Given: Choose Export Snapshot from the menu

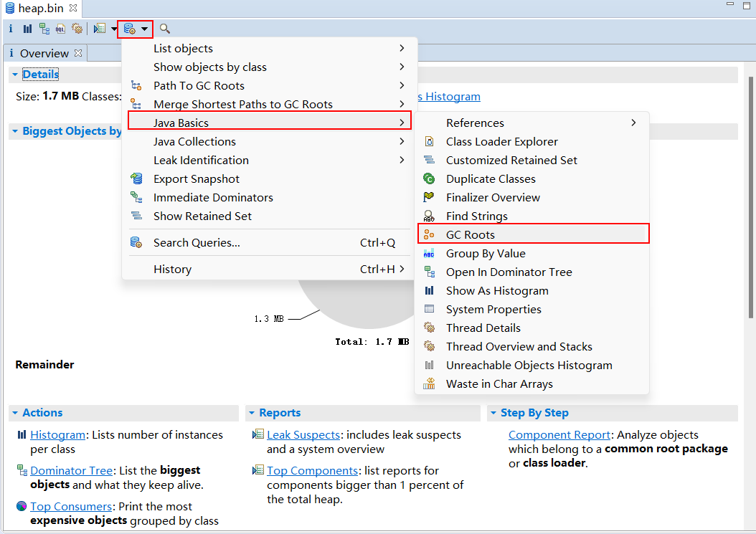Looking at the screenshot, I should [x=270, y=178].
